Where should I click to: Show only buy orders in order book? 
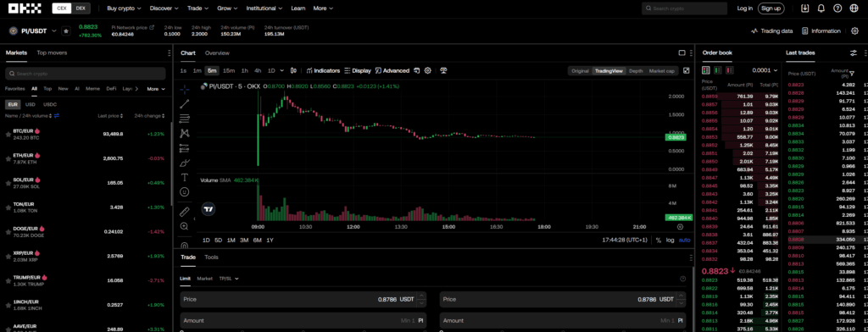(x=717, y=70)
